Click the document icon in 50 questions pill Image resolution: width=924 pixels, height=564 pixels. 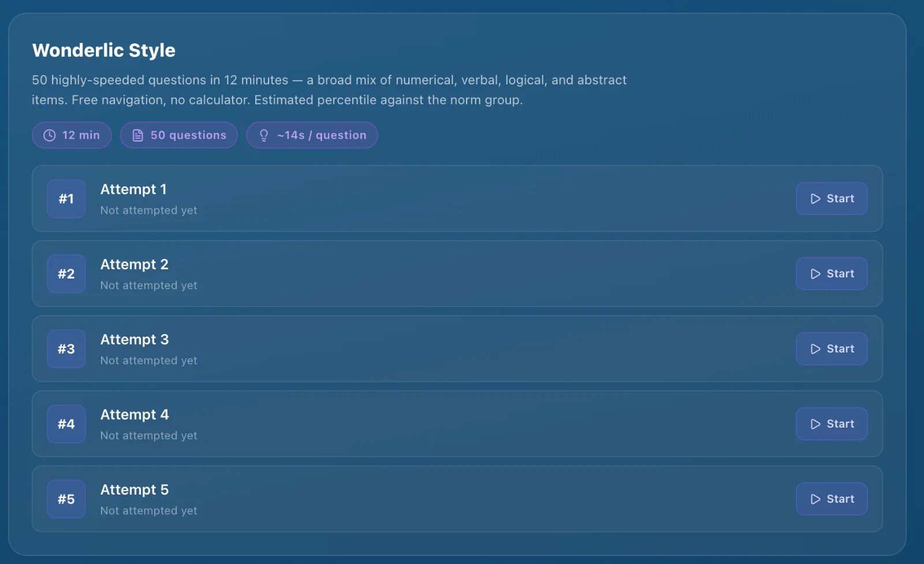(137, 135)
